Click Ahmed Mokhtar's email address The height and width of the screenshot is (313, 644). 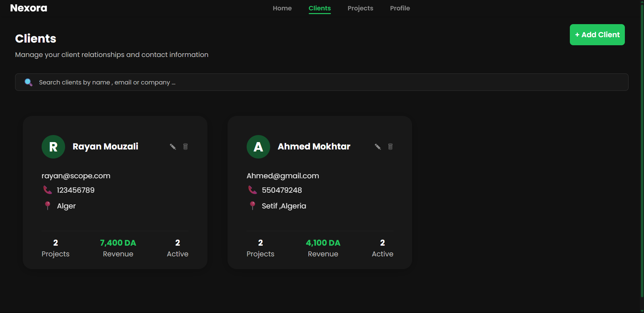(x=283, y=176)
